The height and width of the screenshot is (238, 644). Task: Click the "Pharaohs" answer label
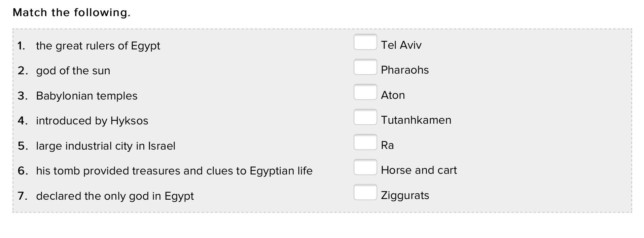tap(405, 70)
